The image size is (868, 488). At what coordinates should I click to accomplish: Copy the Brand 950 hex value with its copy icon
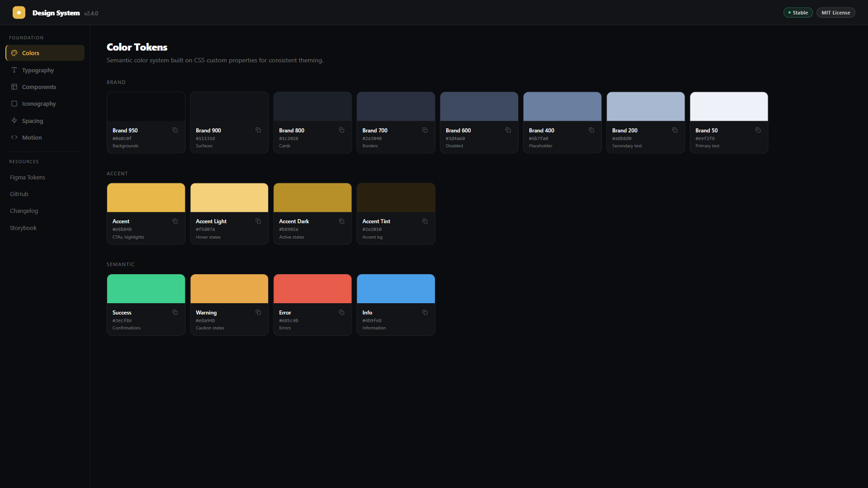coord(175,130)
